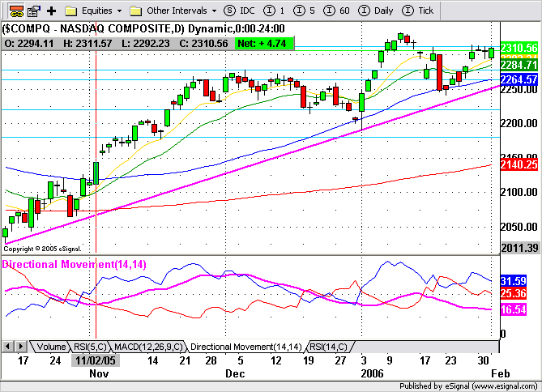Expand the Other Intervals dropdown arrow
This screenshot has width=542, height=392.
pos(214,11)
